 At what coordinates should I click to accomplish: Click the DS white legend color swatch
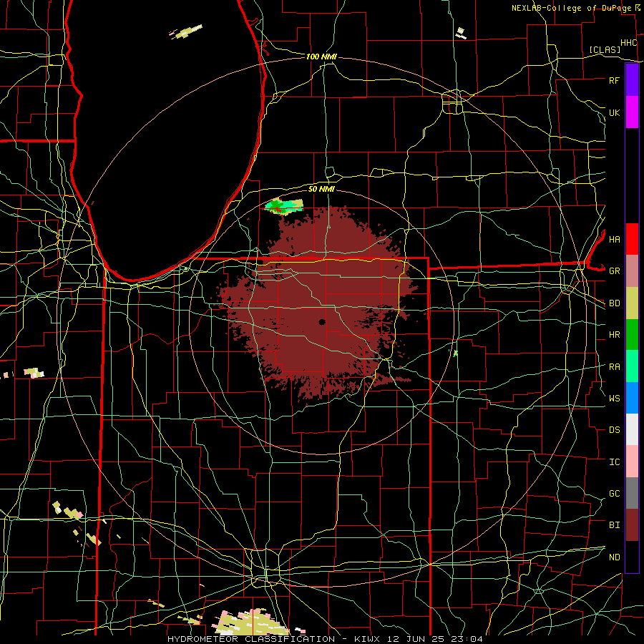coord(632,429)
